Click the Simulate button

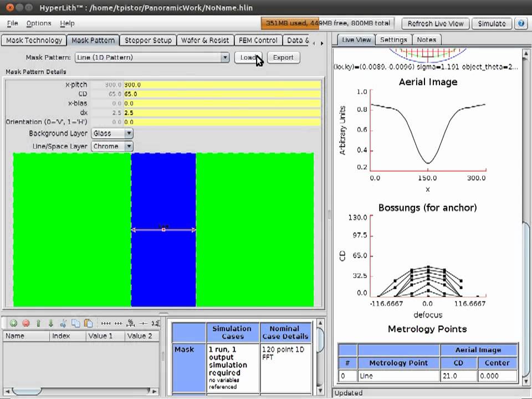492,23
